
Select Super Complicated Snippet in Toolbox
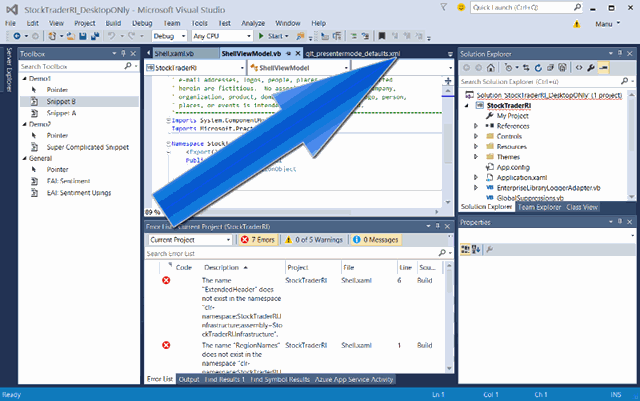pos(87,147)
